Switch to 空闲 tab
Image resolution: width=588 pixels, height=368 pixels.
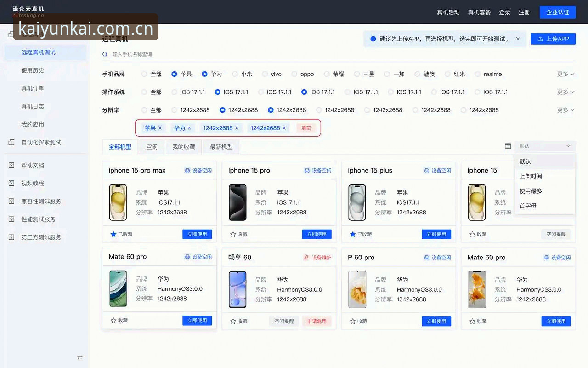tap(152, 147)
